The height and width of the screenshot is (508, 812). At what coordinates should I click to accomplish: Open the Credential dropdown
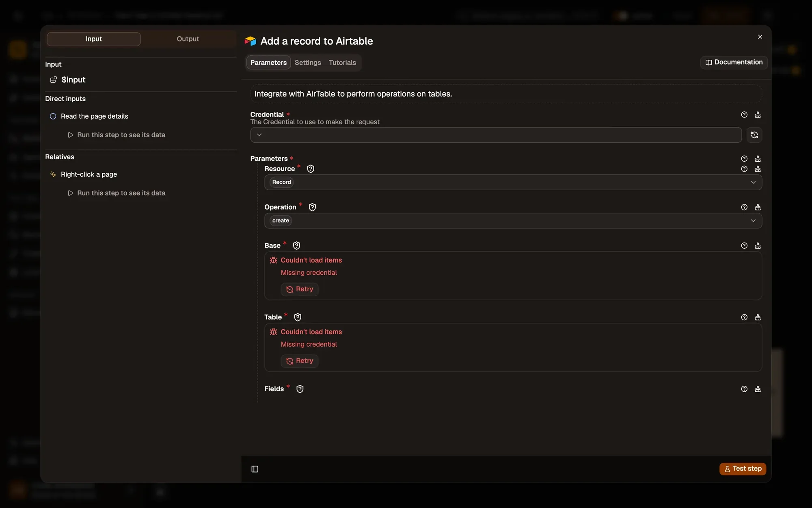coord(496,135)
